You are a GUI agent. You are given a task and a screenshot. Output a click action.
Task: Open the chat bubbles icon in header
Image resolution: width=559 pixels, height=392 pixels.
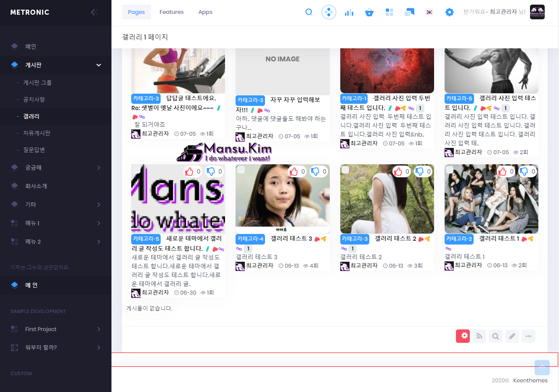coord(409,12)
